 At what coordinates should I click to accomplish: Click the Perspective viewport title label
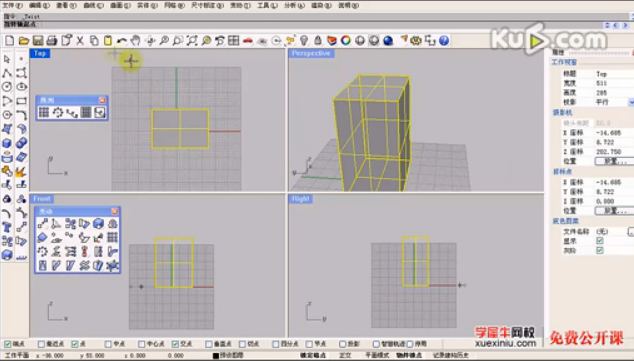(x=311, y=53)
